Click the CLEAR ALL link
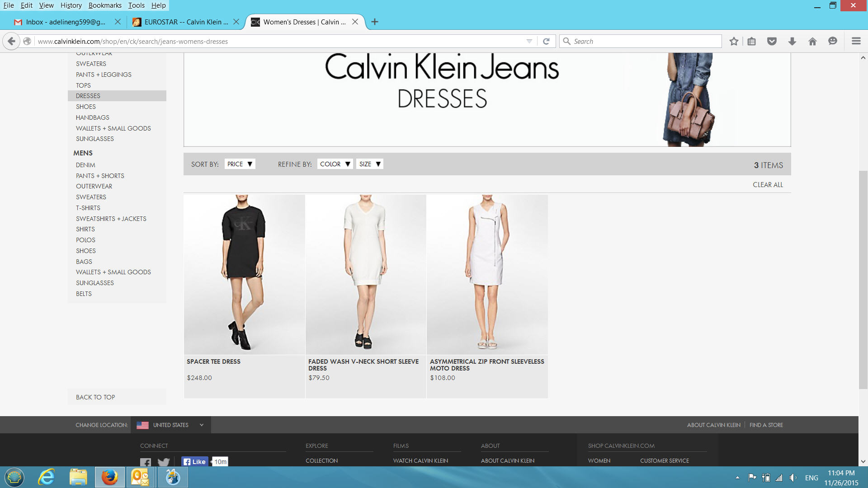This screenshot has width=868, height=488. click(x=768, y=185)
